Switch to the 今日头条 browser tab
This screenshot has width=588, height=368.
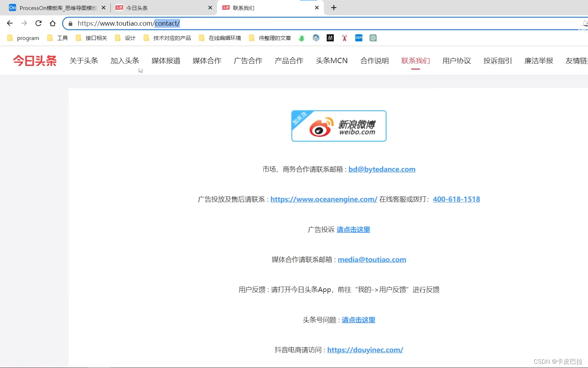click(x=164, y=8)
